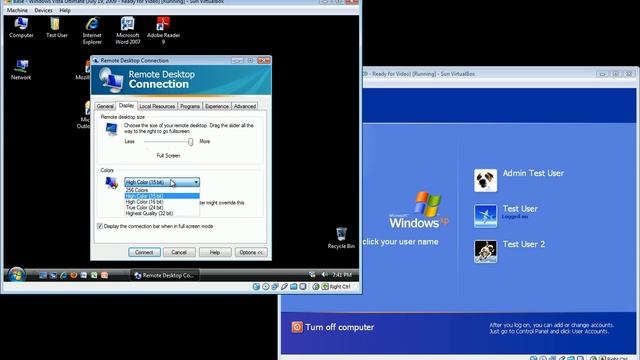Click the VirtualBox hard disk status icon

point(256,287)
